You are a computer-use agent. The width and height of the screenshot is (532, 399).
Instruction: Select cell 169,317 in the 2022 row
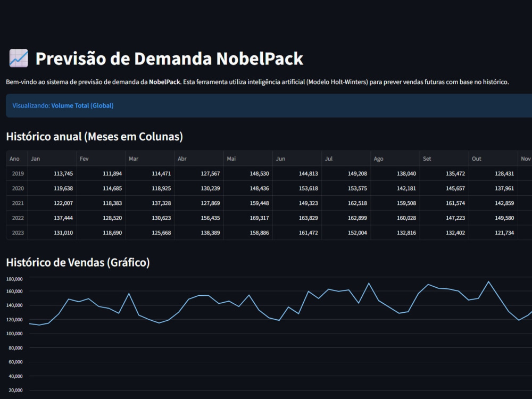(248, 218)
